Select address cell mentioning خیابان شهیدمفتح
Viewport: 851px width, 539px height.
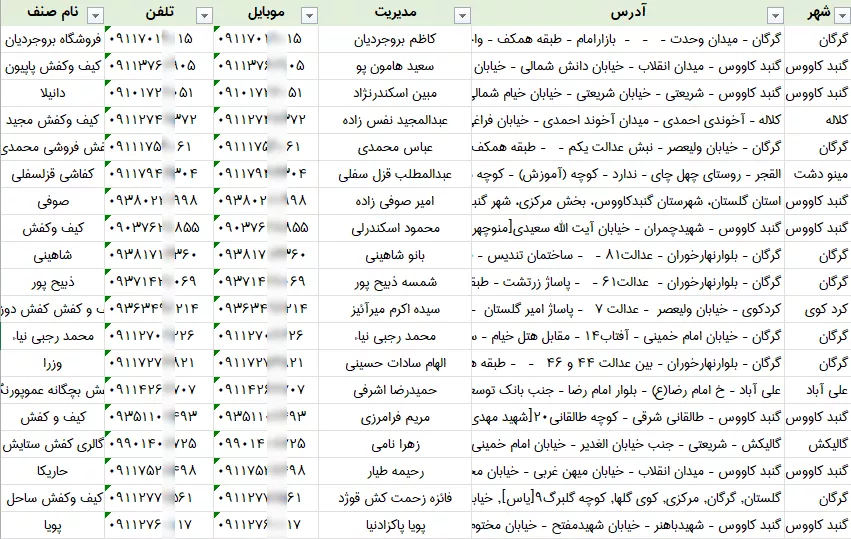coord(628,525)
